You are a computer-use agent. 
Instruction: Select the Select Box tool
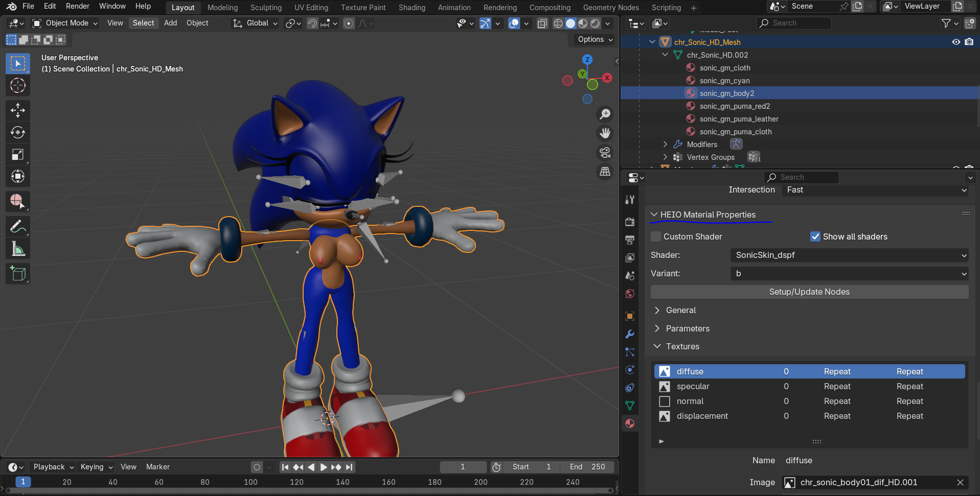(18, 63)
